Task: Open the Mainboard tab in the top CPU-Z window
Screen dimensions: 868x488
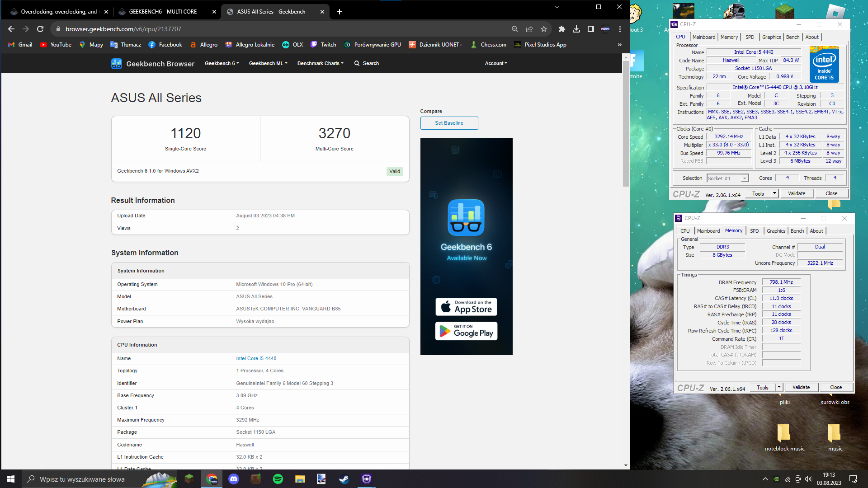Action: tap(703, 37)
